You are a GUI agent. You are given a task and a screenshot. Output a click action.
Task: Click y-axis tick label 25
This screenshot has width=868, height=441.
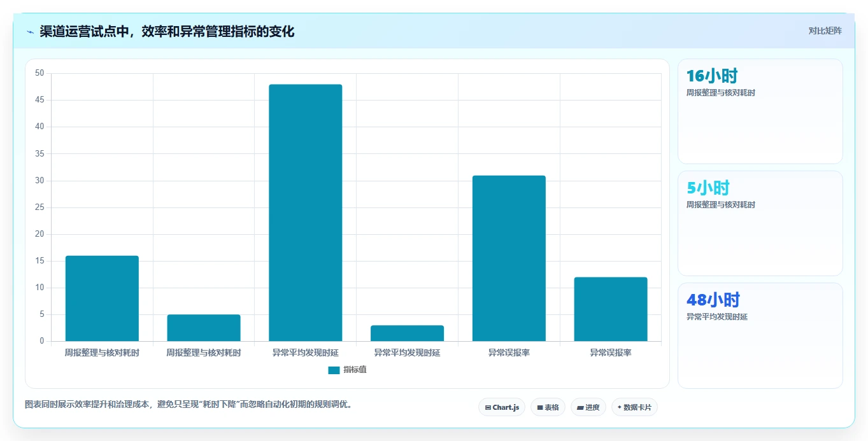pyautogui.click(x=39, y=207)
